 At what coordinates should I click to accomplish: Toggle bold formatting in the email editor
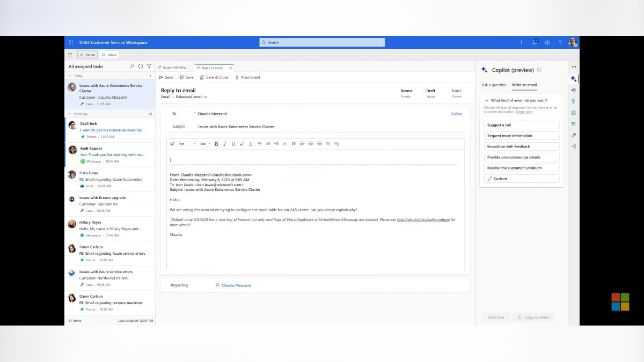point(216,144)
